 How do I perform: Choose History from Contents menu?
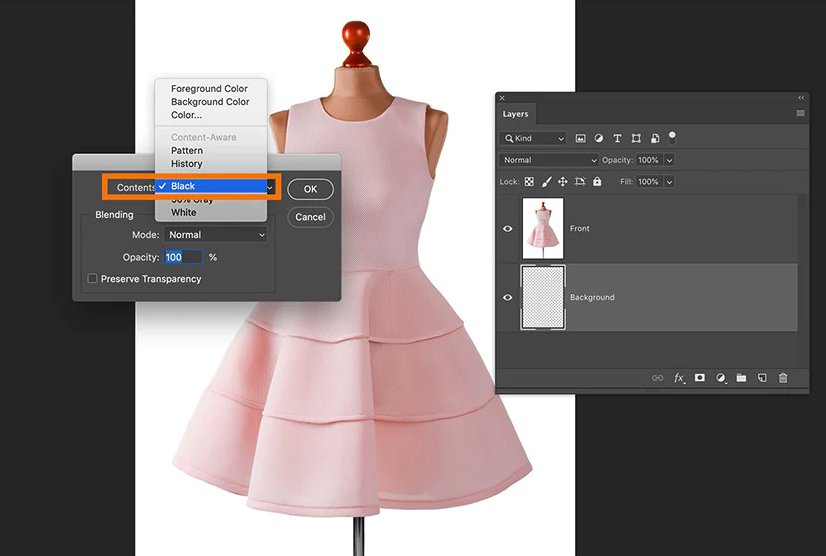186,163
